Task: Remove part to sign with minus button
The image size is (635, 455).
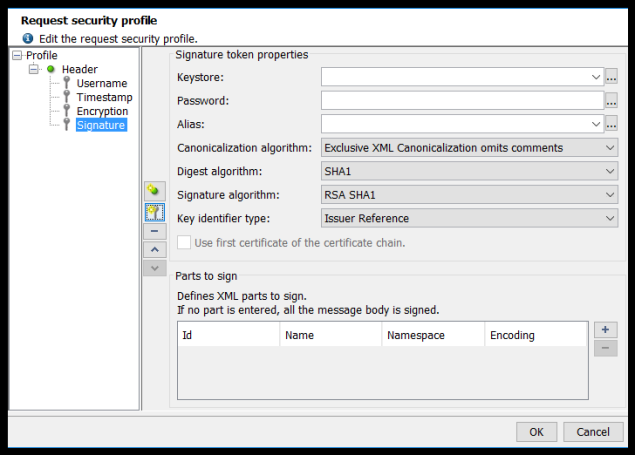Action: [606, 348]
